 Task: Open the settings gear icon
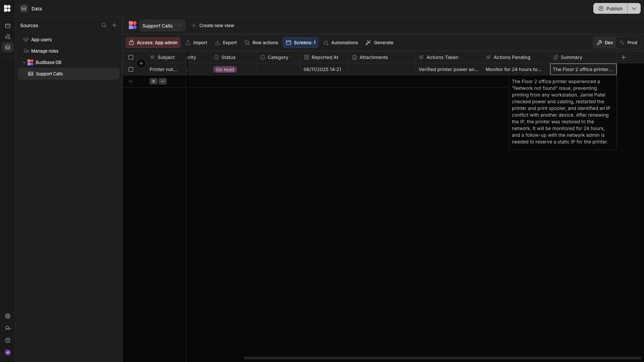coord(8,316)
